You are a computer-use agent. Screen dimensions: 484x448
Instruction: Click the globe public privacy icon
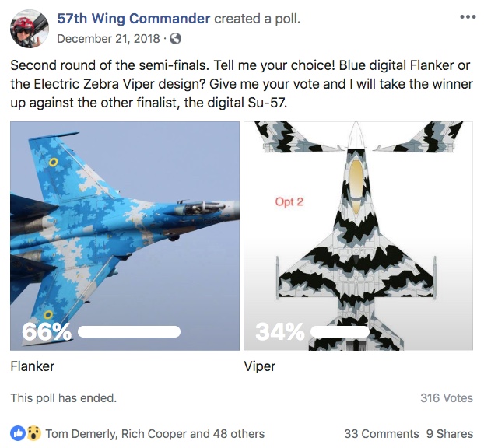coord(176,38)
